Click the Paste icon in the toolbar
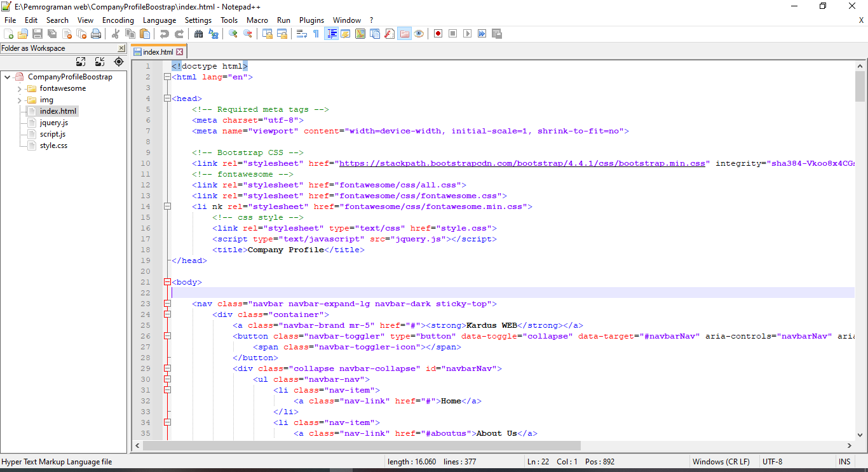Viewport: 868px width, 472px height. pyautogui.click(x=144, y=33)
